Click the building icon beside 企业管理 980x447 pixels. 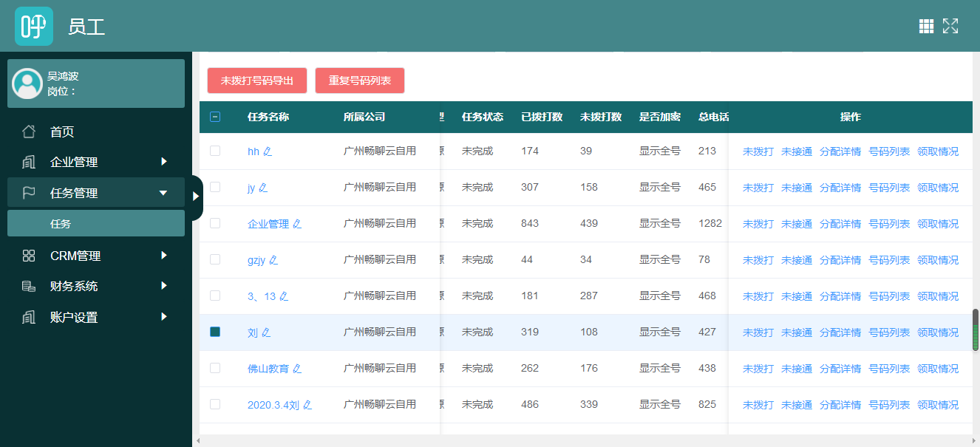pos(29,162)
